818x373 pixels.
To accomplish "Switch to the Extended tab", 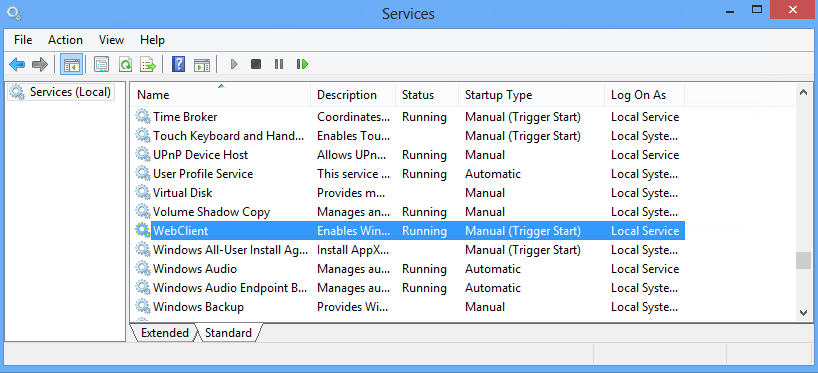I will (x=165, y=333).
